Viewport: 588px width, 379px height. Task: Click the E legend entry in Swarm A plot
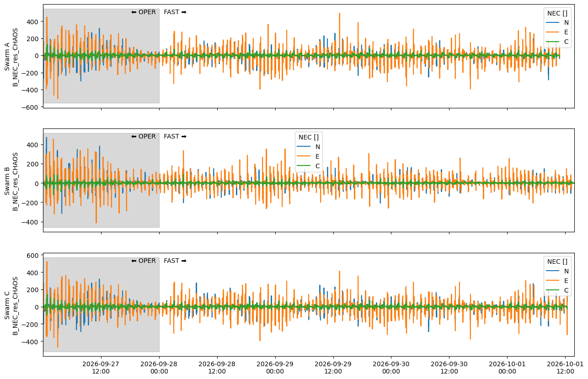(558, 32)
